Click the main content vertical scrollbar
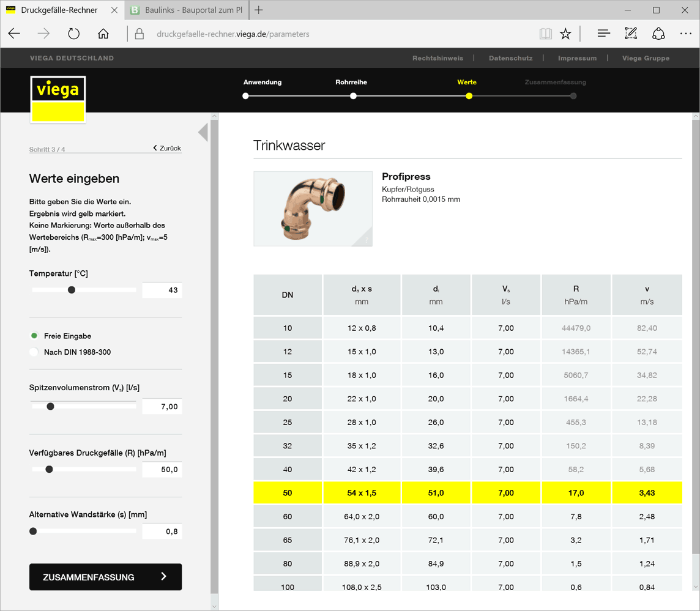 click(696, 337)
